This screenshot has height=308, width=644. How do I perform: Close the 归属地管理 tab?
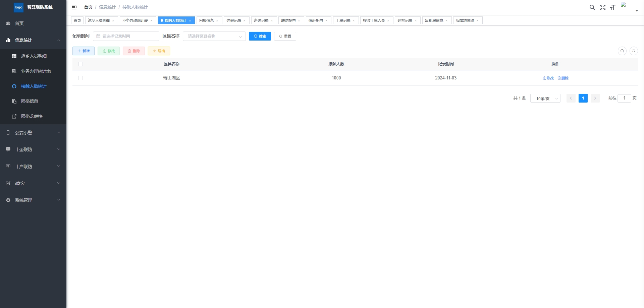pos(477,21)
